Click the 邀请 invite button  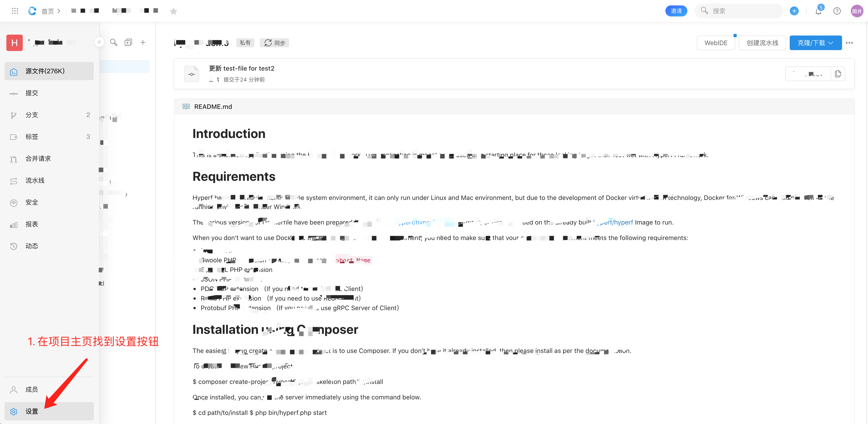pyautogui.click(x=676, y=11)
